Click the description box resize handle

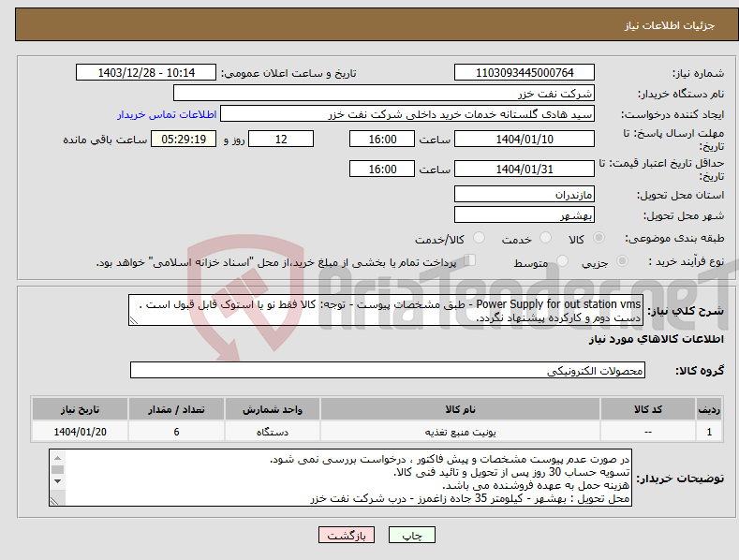pos(134,320)
